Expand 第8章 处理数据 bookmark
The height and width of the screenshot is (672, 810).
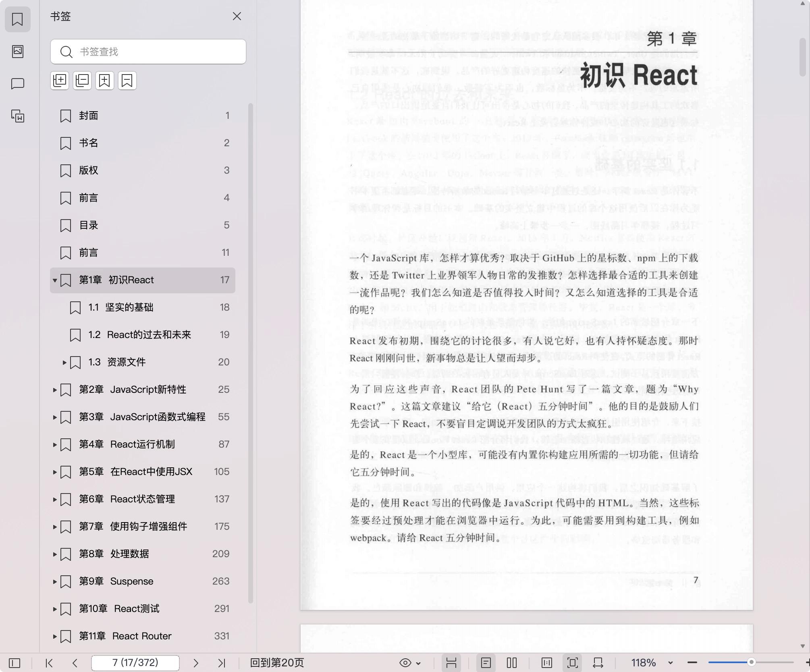(55, 554)
